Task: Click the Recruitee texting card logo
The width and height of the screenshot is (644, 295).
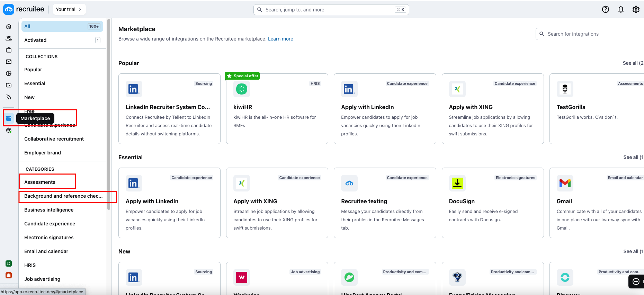Action: (349, 183)
